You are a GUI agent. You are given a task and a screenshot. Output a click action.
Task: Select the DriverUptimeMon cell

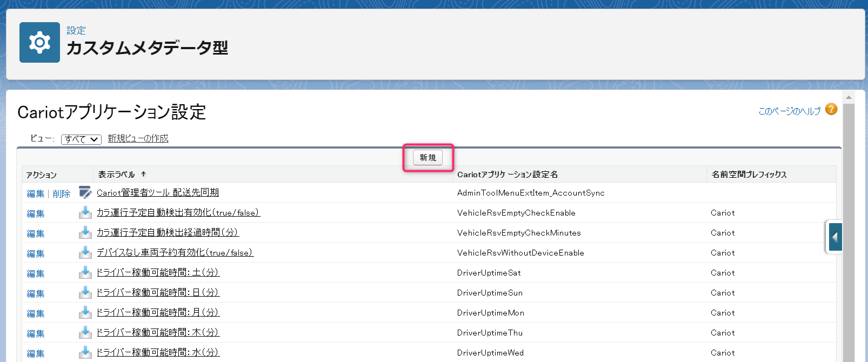click(491, 313)
